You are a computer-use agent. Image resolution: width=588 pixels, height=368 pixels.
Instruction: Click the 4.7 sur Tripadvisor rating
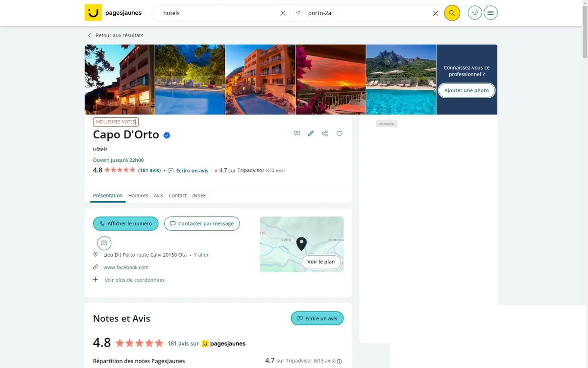(249, 170)
